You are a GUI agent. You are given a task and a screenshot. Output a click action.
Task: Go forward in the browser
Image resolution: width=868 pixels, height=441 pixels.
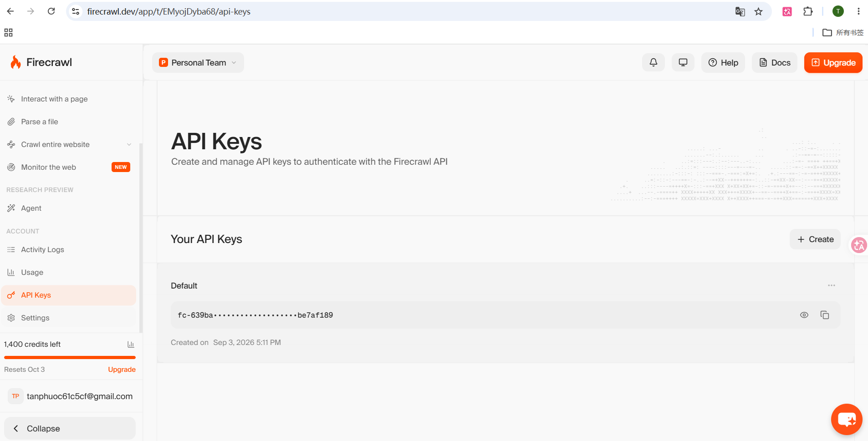coord(31,11)
